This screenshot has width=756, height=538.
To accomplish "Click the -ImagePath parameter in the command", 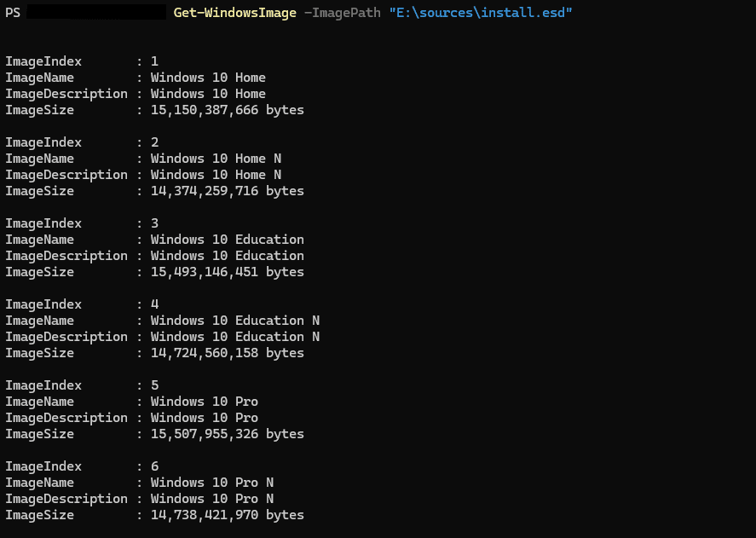I will tap(343, 13).
